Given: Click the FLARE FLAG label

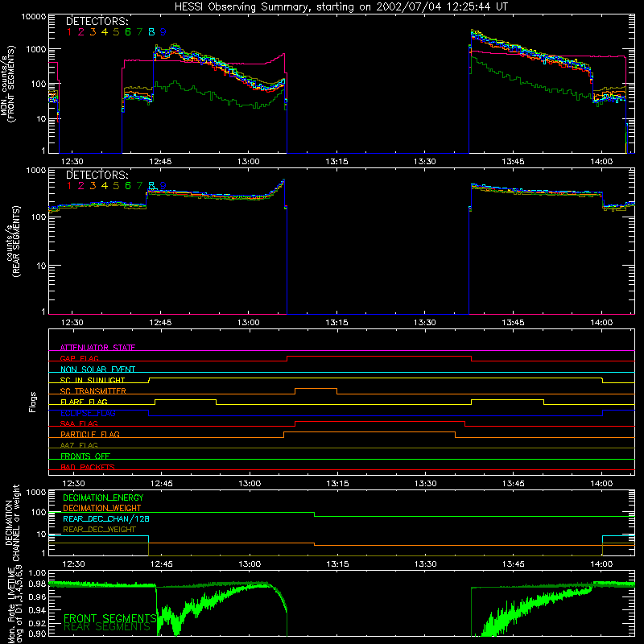Looking at the screenshot, I should click(x=84, y=402).
